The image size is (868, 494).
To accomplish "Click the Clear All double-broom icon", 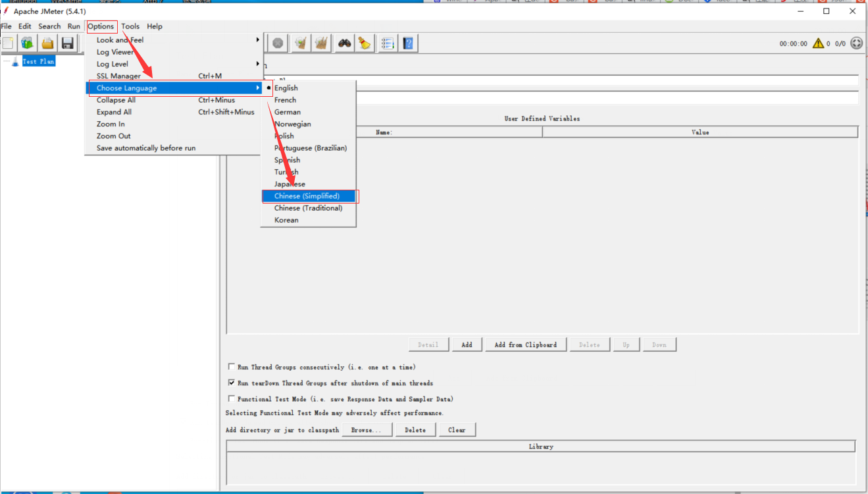I will pyautogui.click(x=321, y=43).
